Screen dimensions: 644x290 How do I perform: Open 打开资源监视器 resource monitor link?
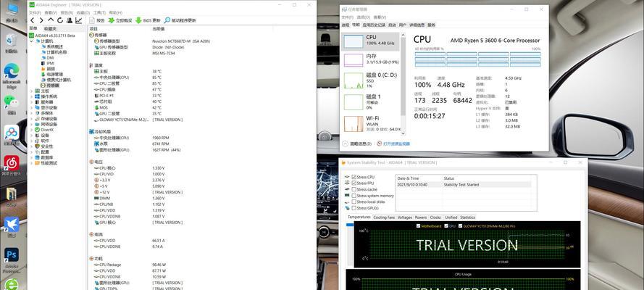(x=393, y=144)
